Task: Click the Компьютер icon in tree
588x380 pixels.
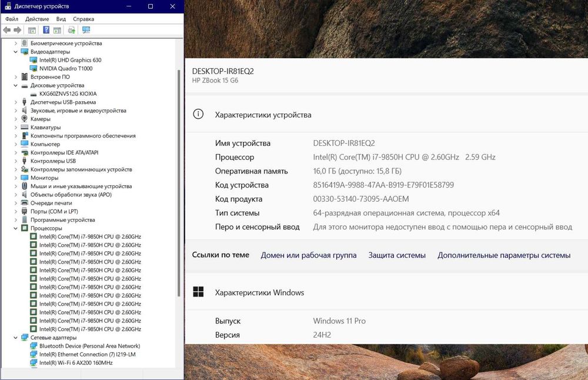Action: click(24, 144)
